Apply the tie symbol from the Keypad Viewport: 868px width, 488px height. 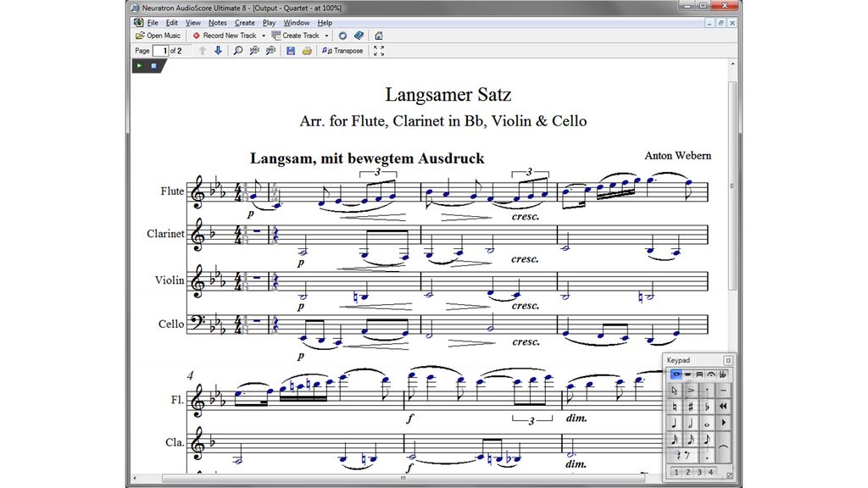click(726, 446)
